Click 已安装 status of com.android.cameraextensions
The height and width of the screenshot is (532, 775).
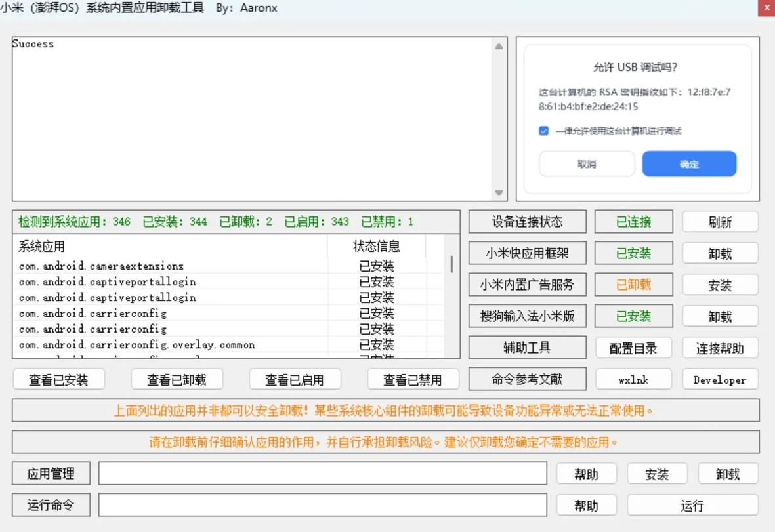[x=377, y=266]
